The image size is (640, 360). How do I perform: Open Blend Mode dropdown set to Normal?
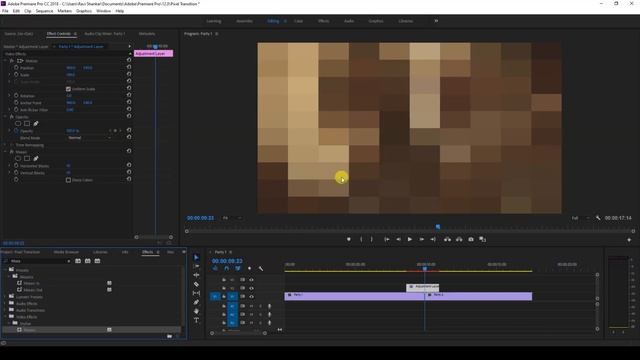[89, 138]
